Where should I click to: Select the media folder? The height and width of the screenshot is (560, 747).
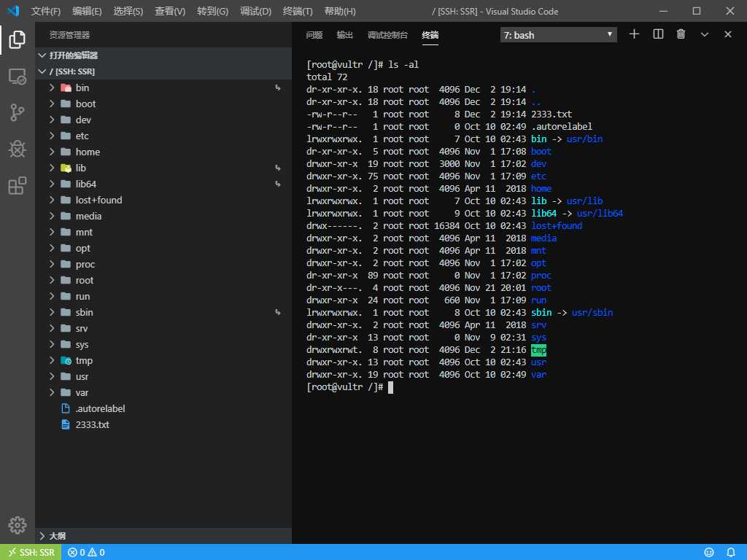(163, 216)
